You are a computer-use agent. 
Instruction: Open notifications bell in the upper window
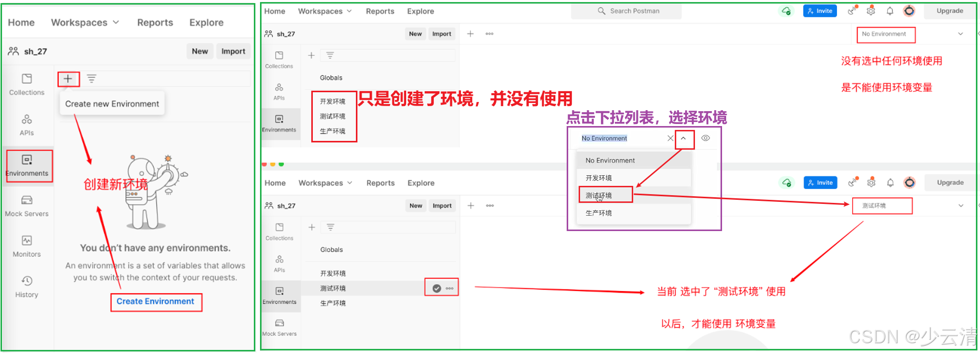tap(890, 11)
